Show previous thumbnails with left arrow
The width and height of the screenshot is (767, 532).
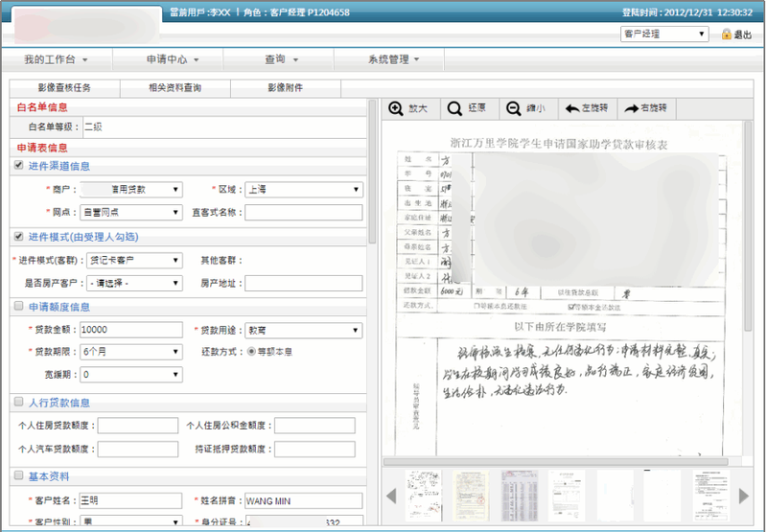coord(391,496)
